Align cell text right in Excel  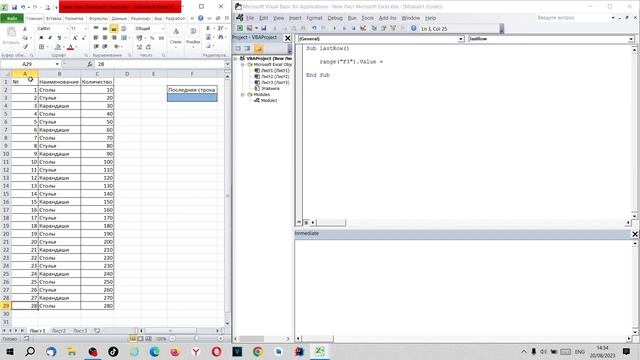tap(114, 38)
